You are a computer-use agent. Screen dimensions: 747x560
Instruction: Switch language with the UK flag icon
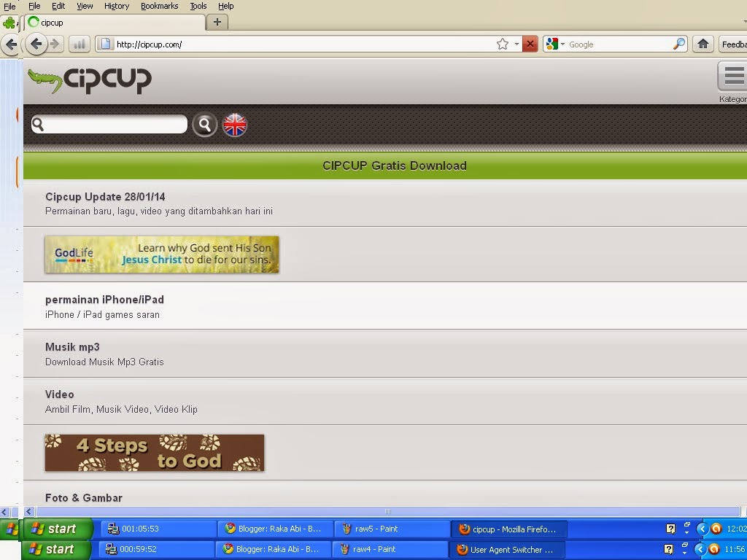[x=235, y=125]
